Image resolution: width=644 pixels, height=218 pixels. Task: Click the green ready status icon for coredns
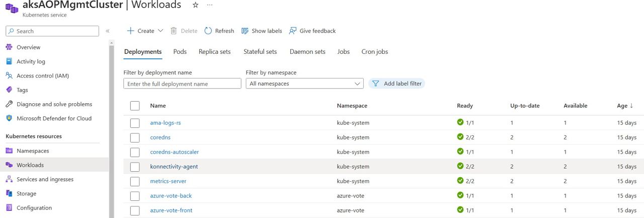coord(460,137)
